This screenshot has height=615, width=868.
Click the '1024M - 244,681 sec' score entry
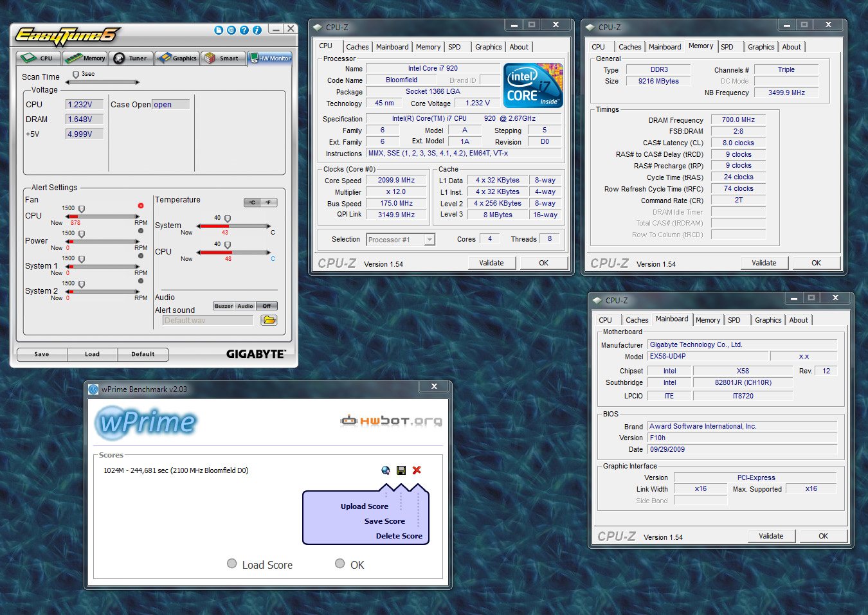[176, 470]
